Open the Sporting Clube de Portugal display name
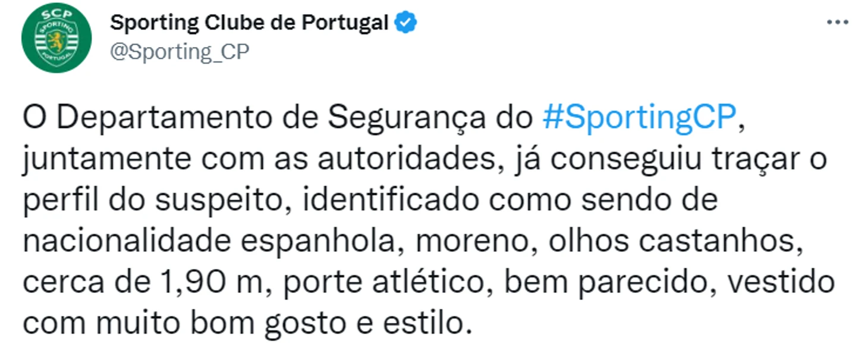 coord(250,23)
